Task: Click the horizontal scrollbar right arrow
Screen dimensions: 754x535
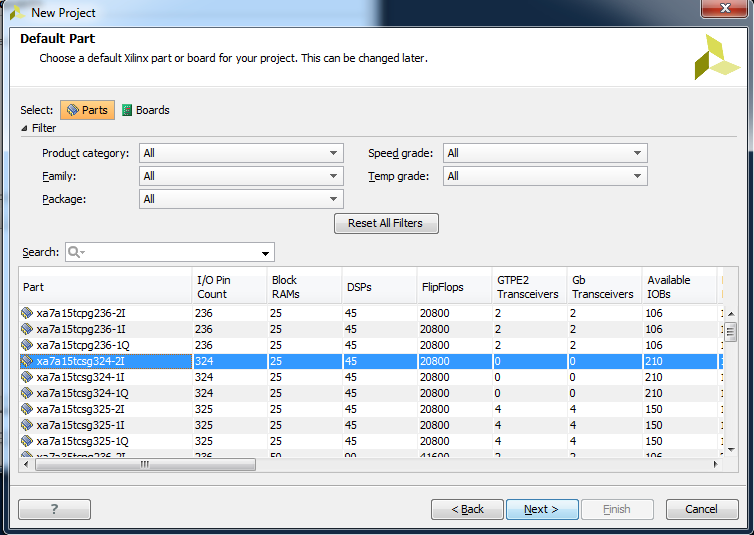Action: (716, 464)
